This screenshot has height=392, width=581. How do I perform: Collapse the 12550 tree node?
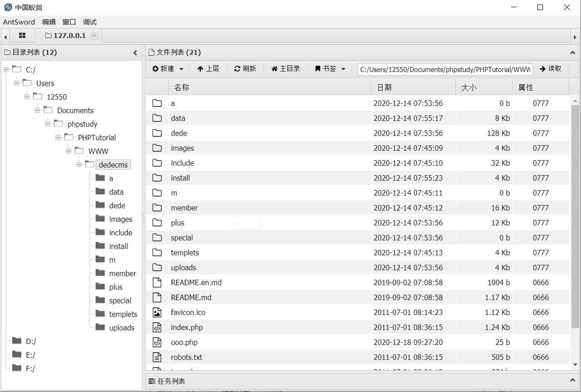[27, 97]
